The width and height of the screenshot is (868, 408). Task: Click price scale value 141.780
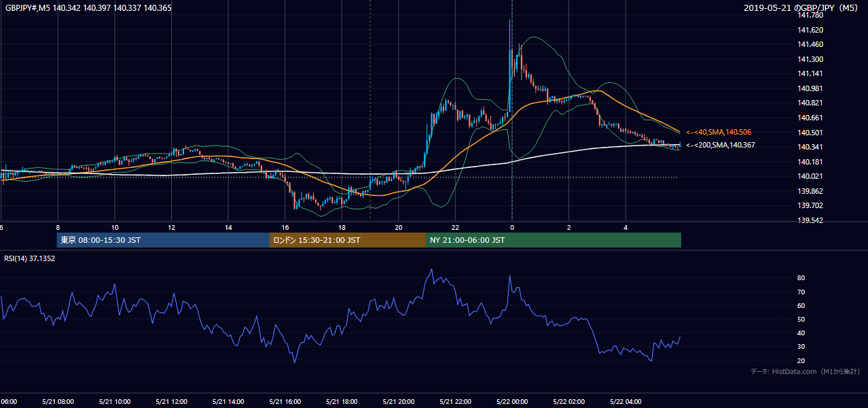(810, 15)
